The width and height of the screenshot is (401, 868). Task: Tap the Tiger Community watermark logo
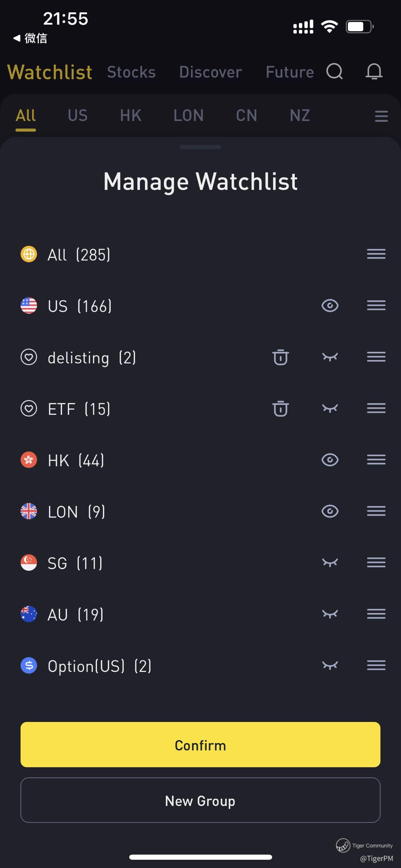pyautogui.click(x=343, y=845)
